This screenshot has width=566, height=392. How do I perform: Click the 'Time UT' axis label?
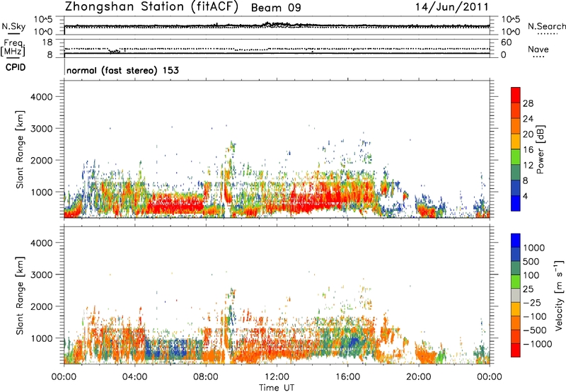tap(277, 388)
